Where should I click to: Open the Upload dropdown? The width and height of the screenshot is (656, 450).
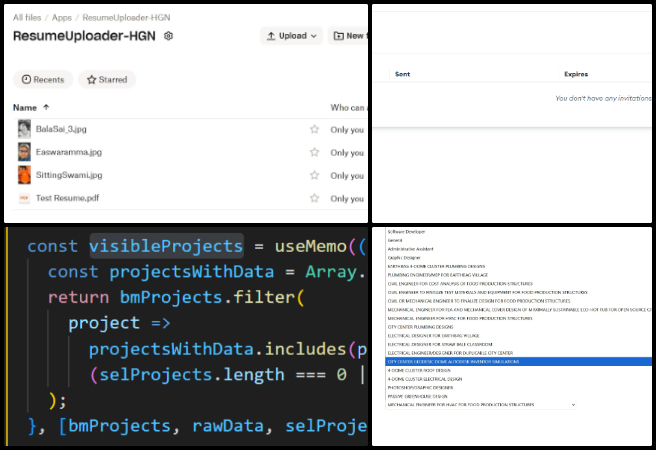click(x=291, y=36)
